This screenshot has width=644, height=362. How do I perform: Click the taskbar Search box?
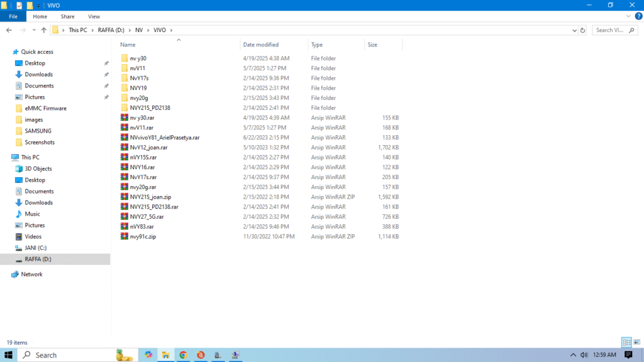click(76, 355)
